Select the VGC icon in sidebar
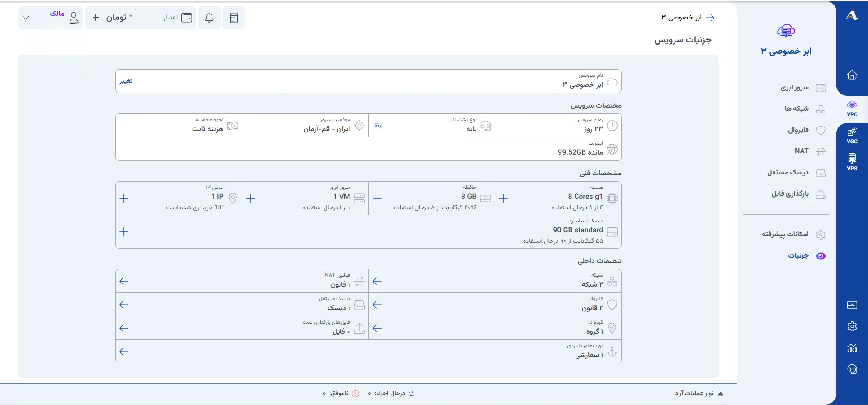Screen dimensions: 868x405 pos(852,135)
